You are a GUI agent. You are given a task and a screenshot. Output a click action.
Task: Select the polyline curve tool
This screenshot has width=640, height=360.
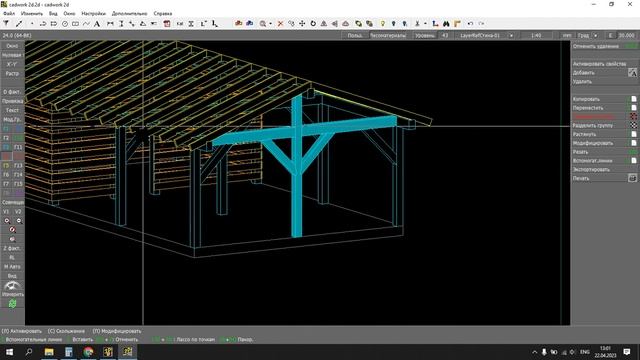[86, 24]
